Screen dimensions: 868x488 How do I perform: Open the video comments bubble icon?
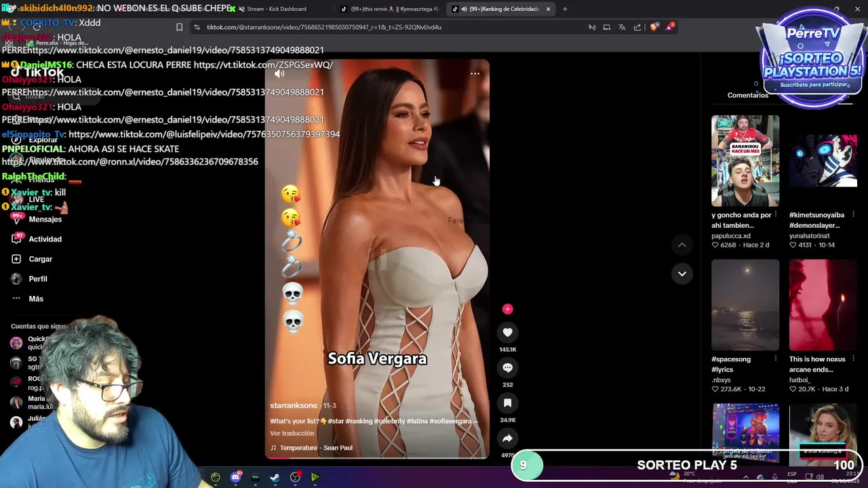[x=507, y=367]
